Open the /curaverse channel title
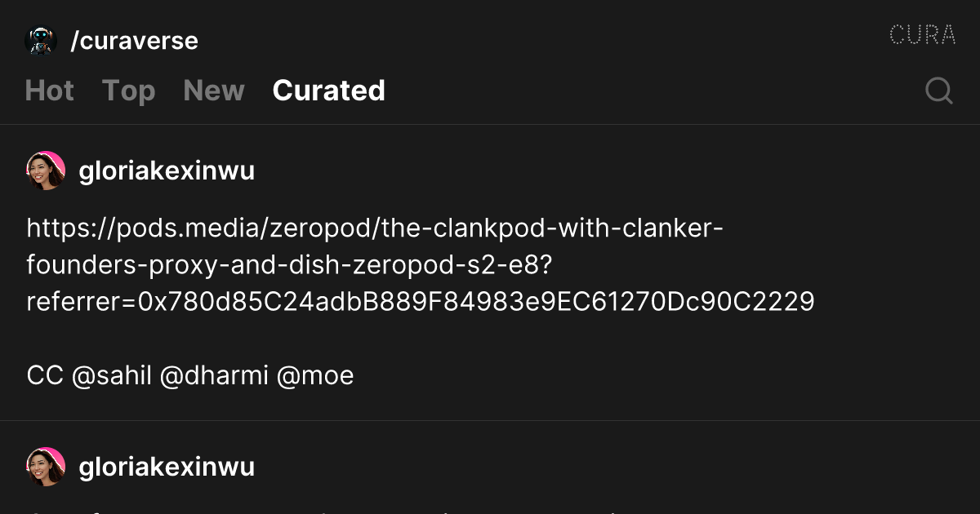 click(135, 41)
